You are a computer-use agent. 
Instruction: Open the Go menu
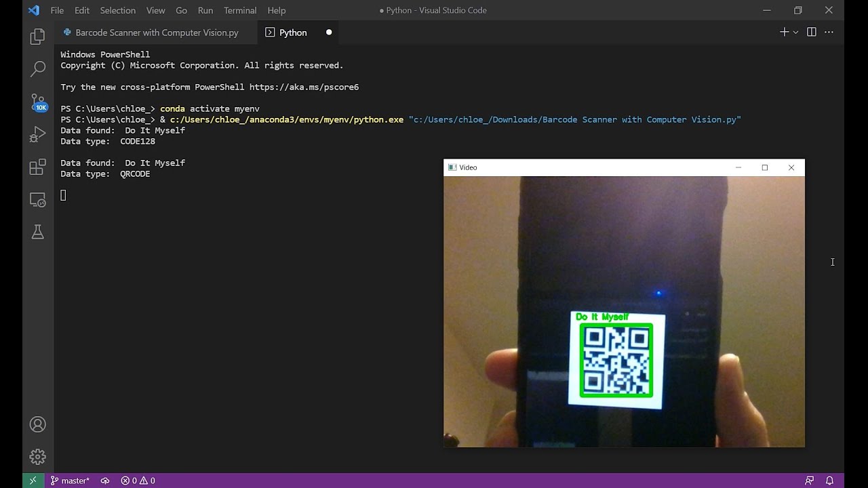coord(181,10)
